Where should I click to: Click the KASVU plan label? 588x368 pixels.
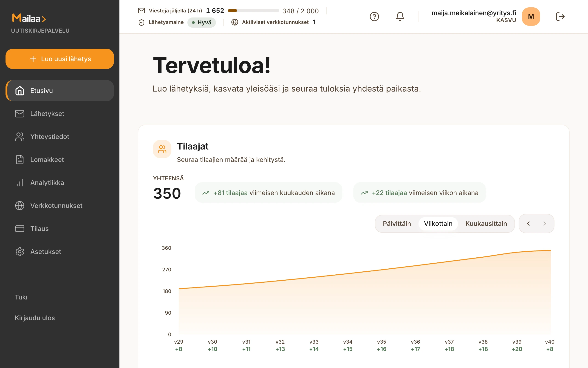[506, 20]
